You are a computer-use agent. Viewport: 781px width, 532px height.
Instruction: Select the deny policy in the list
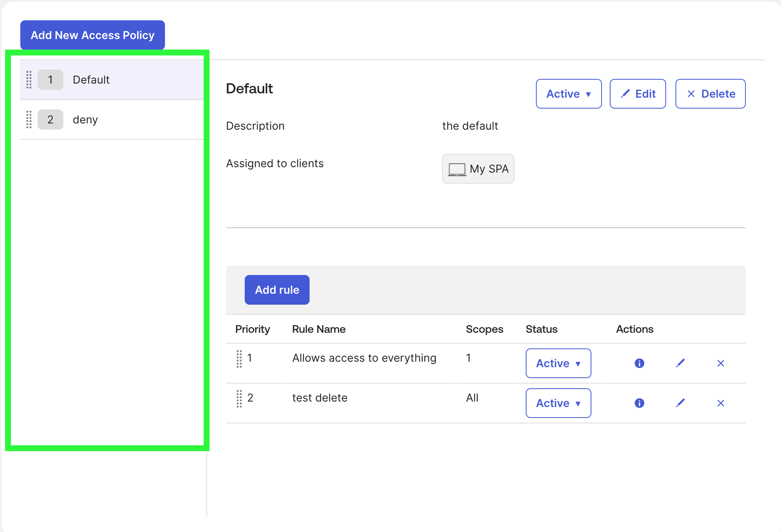tap(112, 120)
